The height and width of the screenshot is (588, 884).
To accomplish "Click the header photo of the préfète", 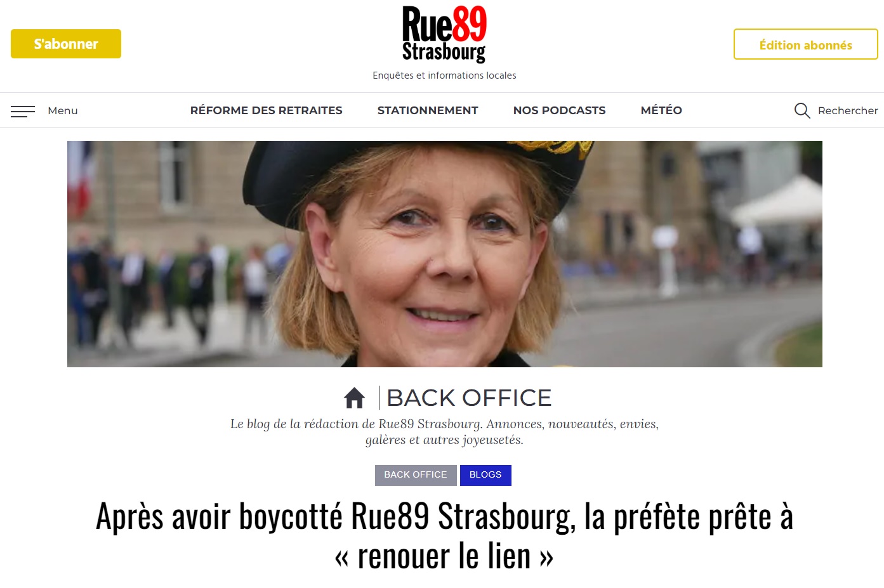I will tap(445, 254).
